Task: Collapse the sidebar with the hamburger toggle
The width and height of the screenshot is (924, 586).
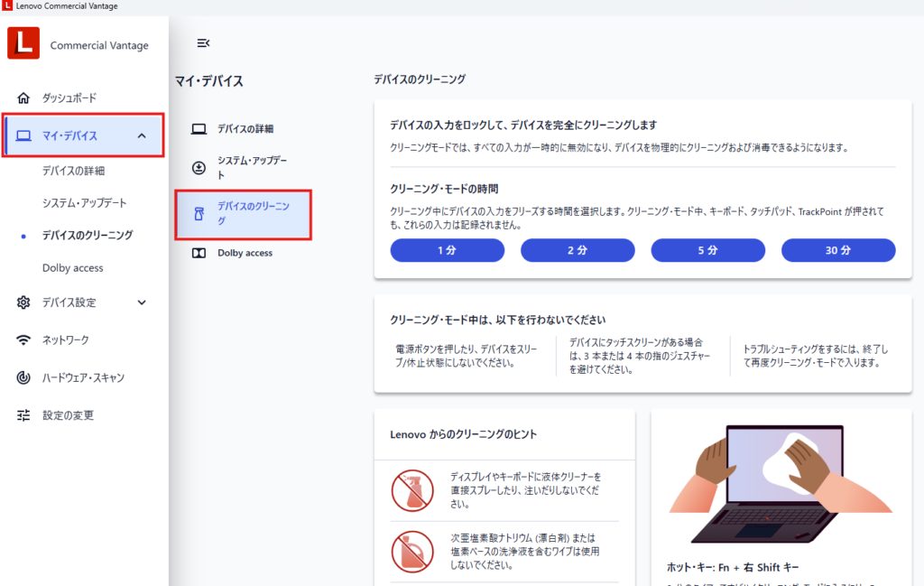Action: [x=203, y=42]
